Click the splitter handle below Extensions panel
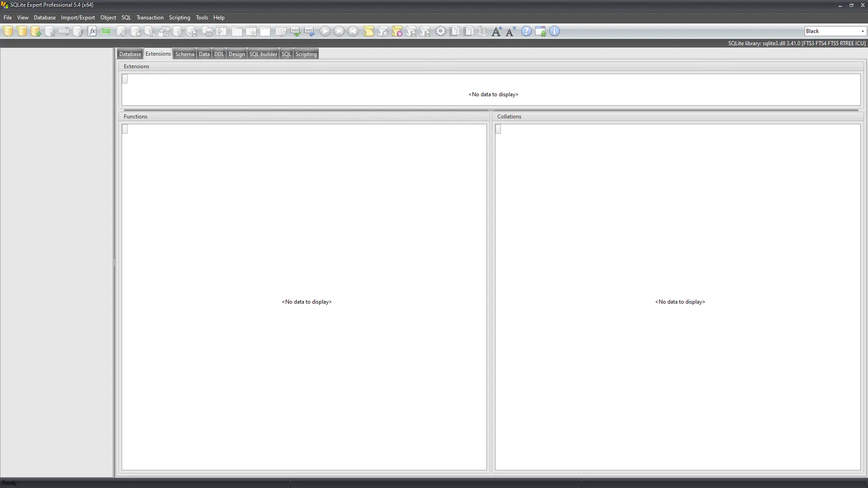The image size is (868, 488). point(491,110)
